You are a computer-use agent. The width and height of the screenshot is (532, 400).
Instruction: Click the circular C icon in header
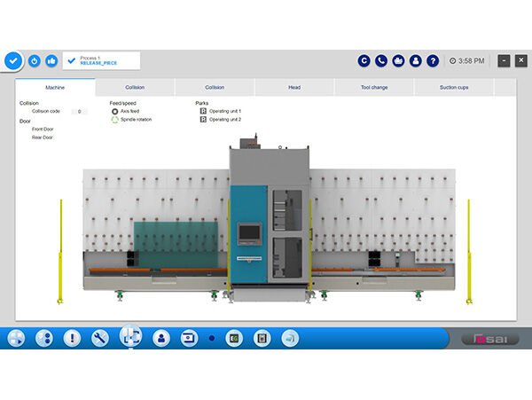(364, 61)
